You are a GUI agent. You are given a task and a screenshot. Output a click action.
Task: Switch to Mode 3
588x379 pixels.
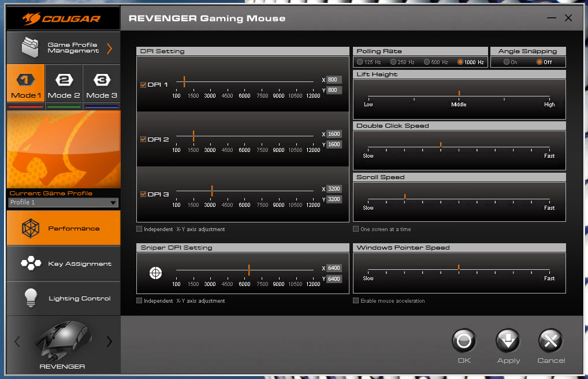102,83
